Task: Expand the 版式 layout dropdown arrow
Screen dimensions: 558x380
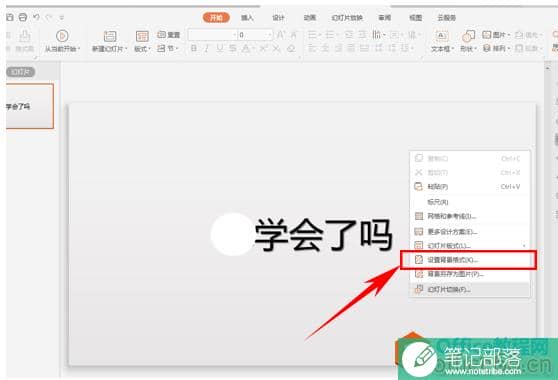Action: click(149, 49)
